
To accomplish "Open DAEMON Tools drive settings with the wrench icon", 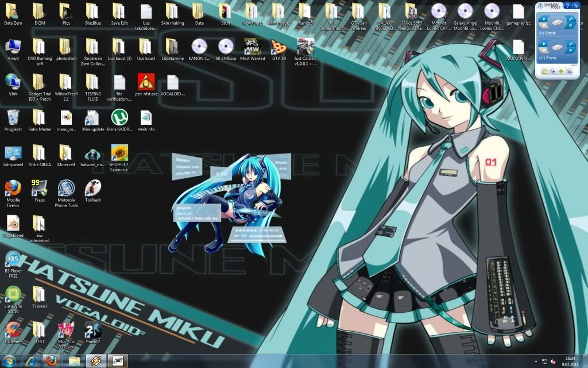I will tap(571, 20).
